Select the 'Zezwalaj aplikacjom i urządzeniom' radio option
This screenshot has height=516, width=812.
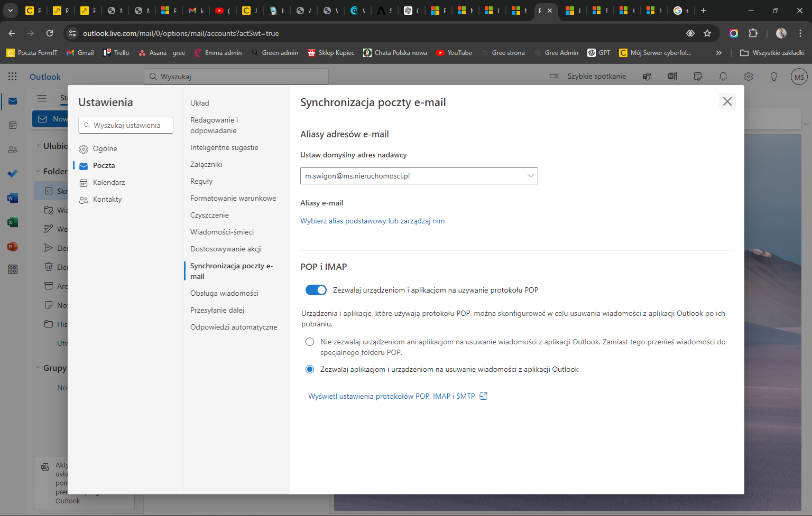pos(310,369)
